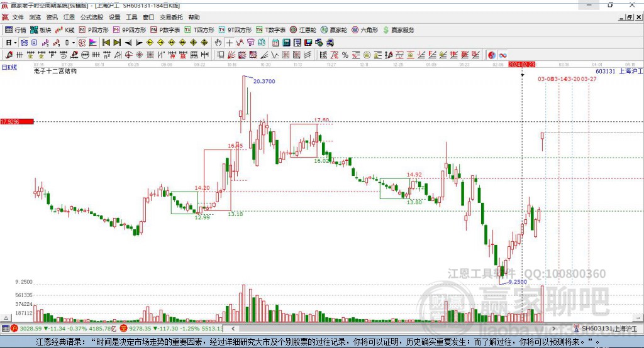644x348 pixels.
Task: Toggle the yin-yang Taiji icon
Action: point(492,55)
